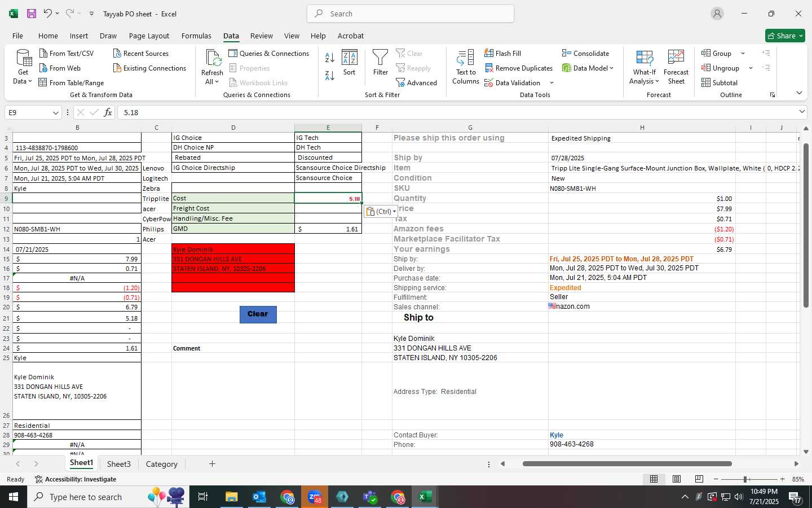Open Queries & Connections pane

268,53
